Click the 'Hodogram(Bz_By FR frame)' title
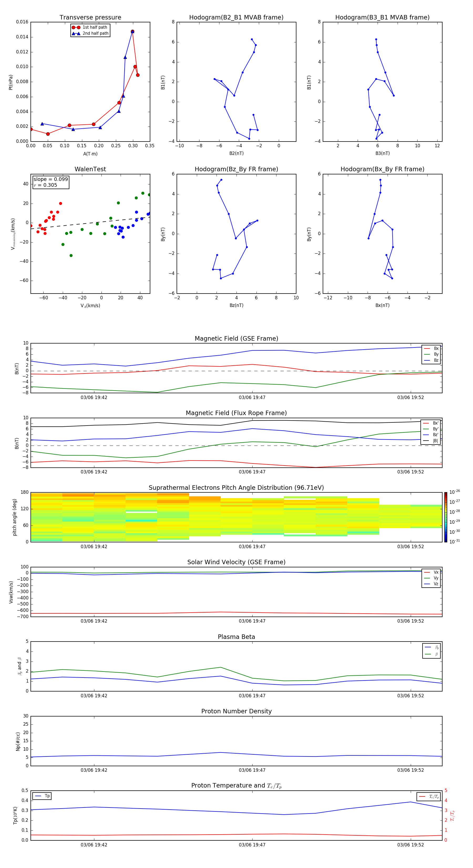This screenshot has width=473, height=868. (x=236, y=169)
